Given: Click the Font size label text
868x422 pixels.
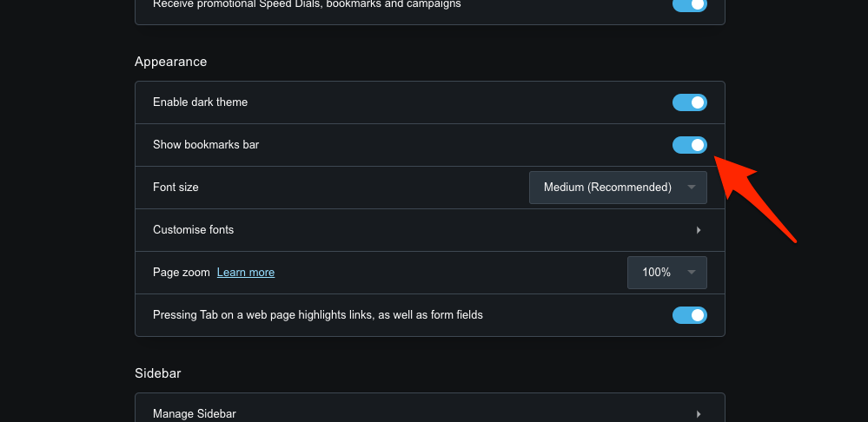Looking at the screenshot, I should pyautogui.click(x=176, y=188).
